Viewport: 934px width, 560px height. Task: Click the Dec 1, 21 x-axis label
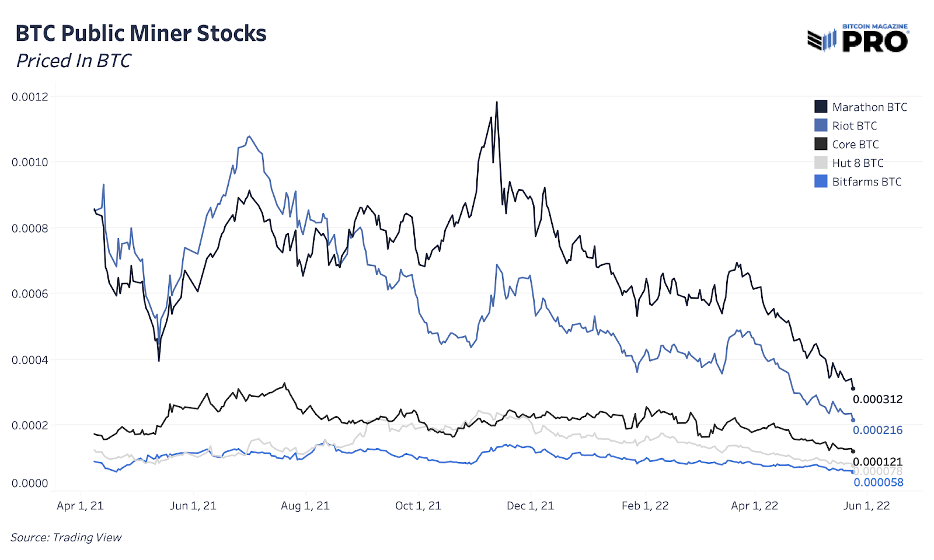[530, 506]
